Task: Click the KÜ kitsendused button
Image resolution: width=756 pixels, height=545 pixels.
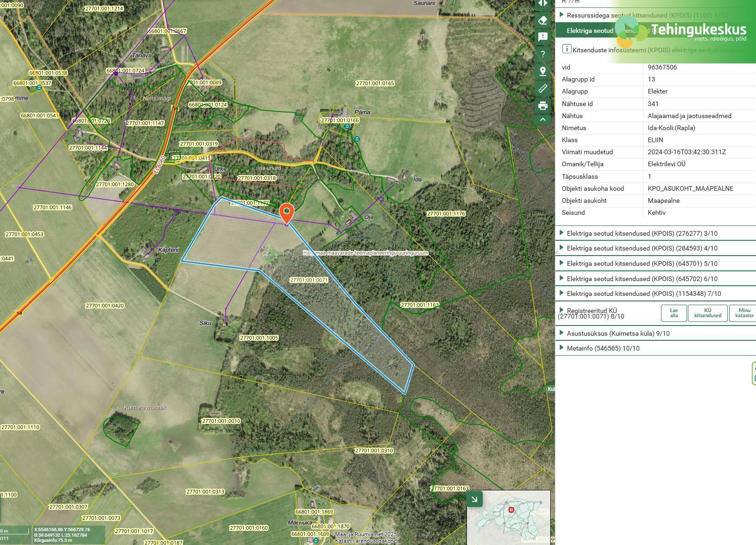Action: [707, 313]
